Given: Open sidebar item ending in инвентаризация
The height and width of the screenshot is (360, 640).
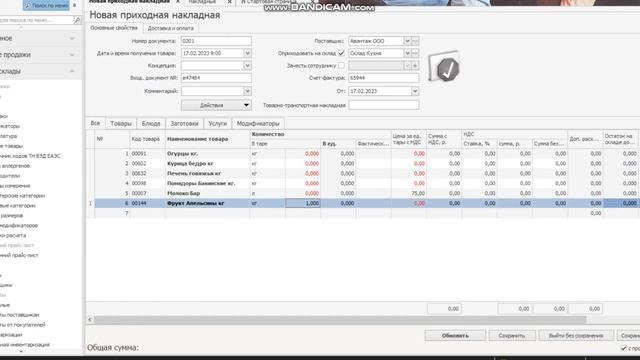Looking at the screenshot, I should 24,344.
